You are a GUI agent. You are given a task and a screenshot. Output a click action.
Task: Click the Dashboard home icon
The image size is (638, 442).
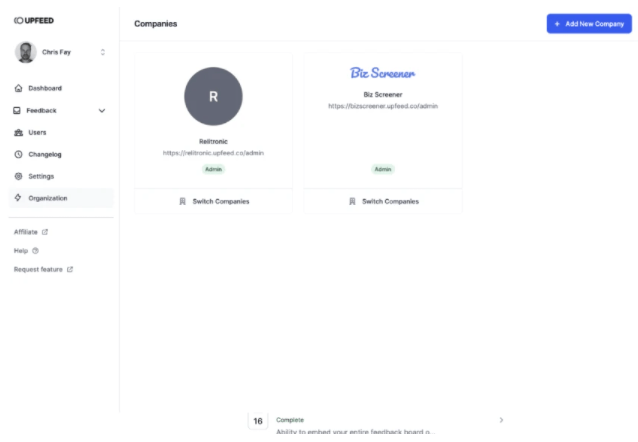click(19, 88)
